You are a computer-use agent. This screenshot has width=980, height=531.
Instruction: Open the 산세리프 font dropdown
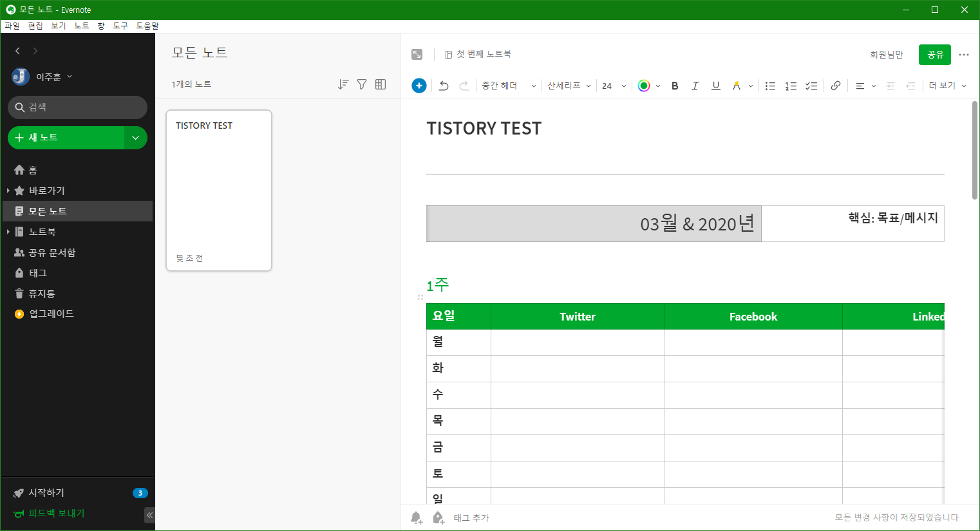pos(569,86)
